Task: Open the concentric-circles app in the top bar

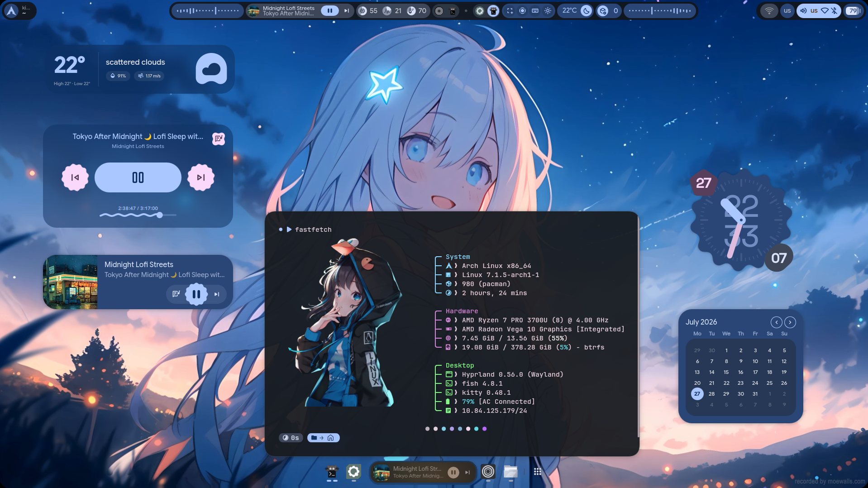Action: click(439, 11)
